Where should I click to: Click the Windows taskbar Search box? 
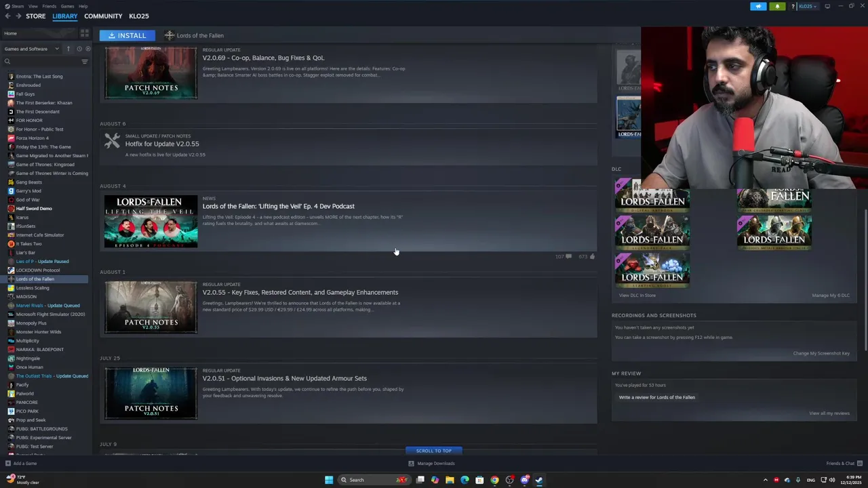[374, 480]
